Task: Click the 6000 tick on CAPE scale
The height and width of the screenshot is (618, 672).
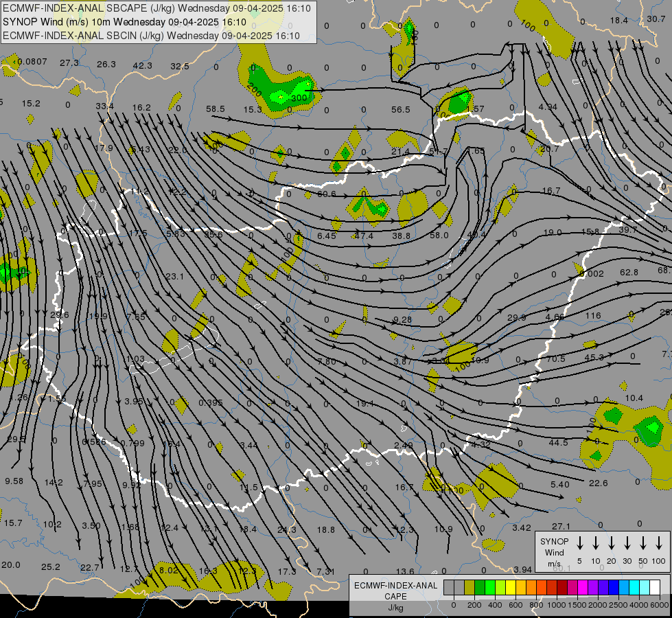Action: 660,605
